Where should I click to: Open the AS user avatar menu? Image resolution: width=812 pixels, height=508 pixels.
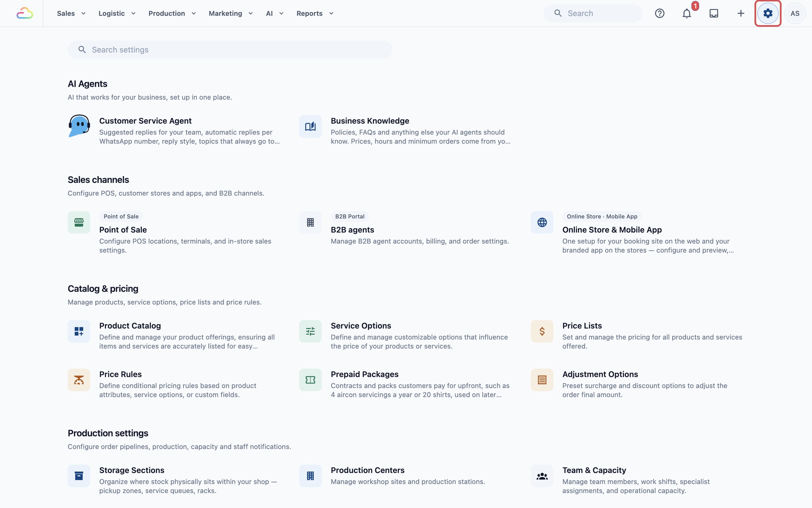(795, 14)
